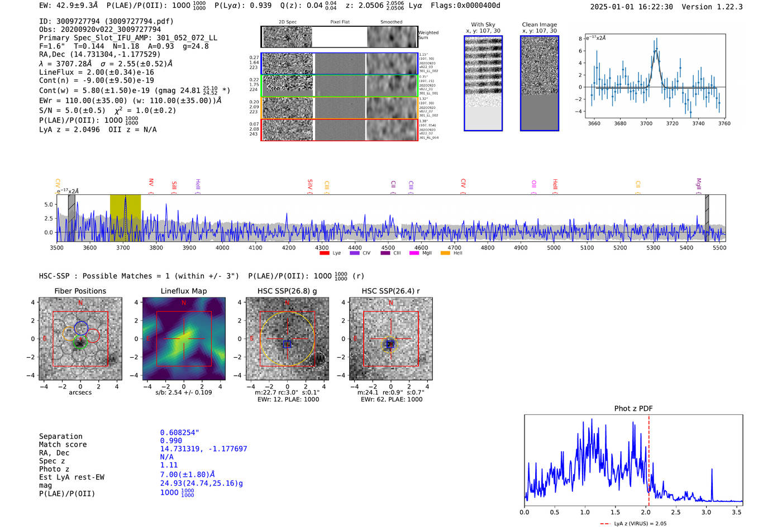Screen dimensions: 782x532
Task: Click the Separation value 0.608254"
Action: pyautogui.click(x=179, y=433)
